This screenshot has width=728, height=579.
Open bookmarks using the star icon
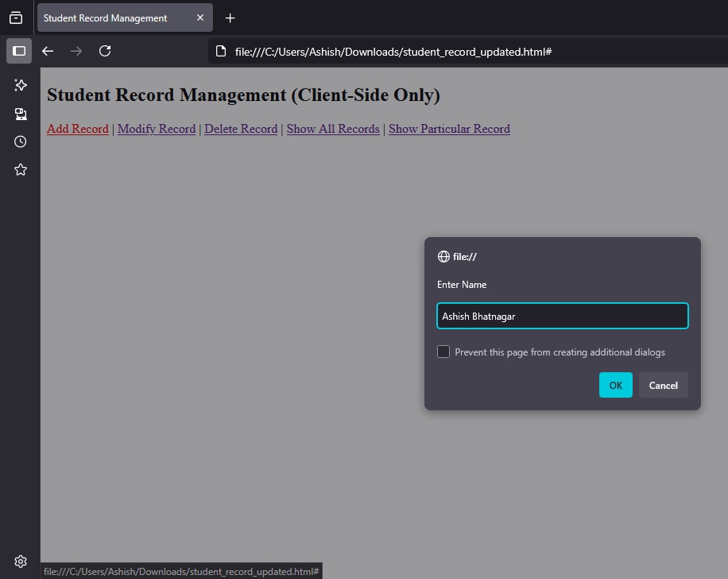click(x=20, y=169)
